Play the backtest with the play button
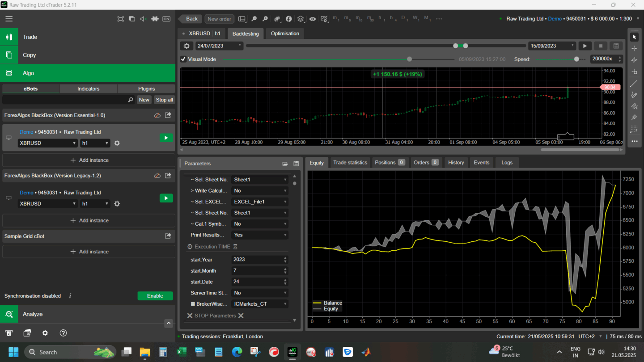 coord(585,46)
